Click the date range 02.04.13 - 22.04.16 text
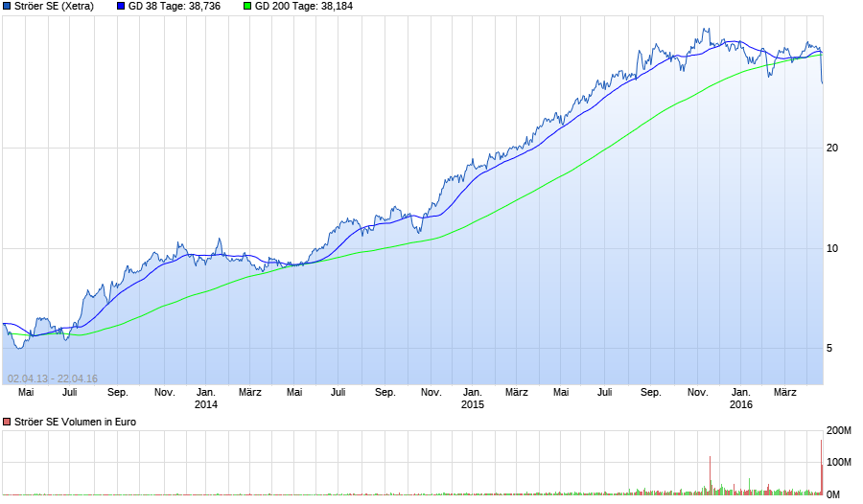 (x=53, y=378)
